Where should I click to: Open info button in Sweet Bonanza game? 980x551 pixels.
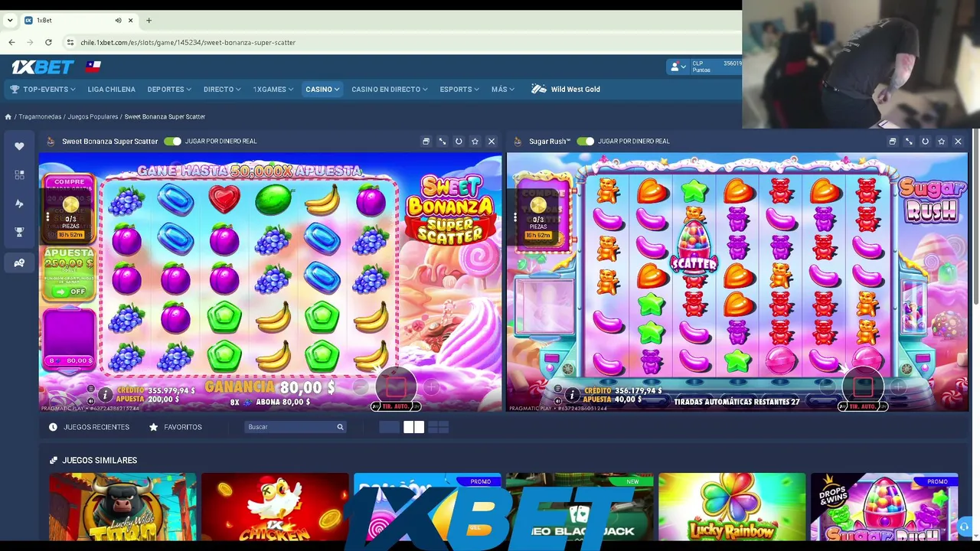pyautogui.click(x=105, y=395)
